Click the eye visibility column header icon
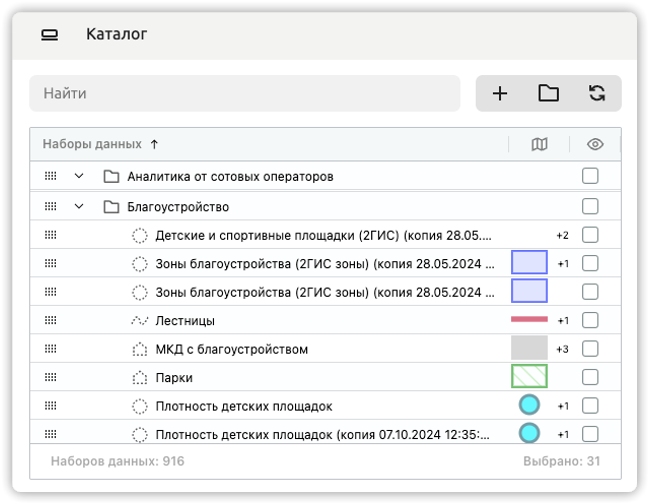Screen dimensions: 649x504 point(595,144)
